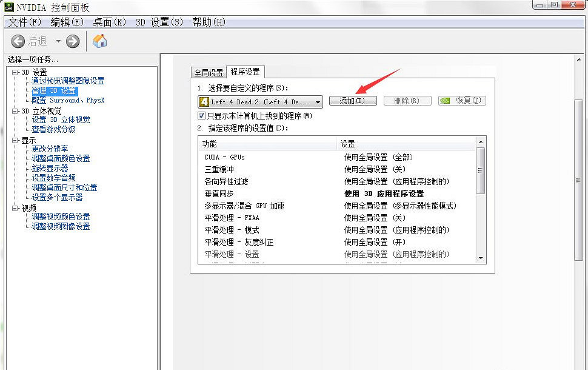Image resolution: width=588 pixels, height=370 pixels.
Task: Open 调整桌面颜色设置 in the tree
Action: point(61,158)
